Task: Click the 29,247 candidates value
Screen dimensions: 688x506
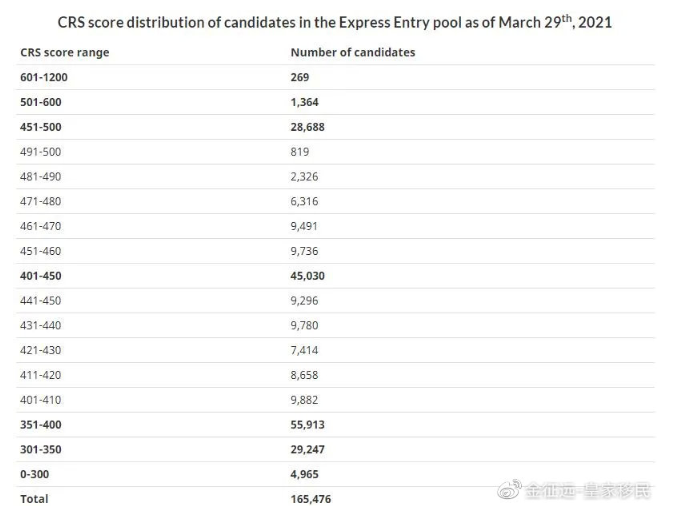Action: point(308,449)
